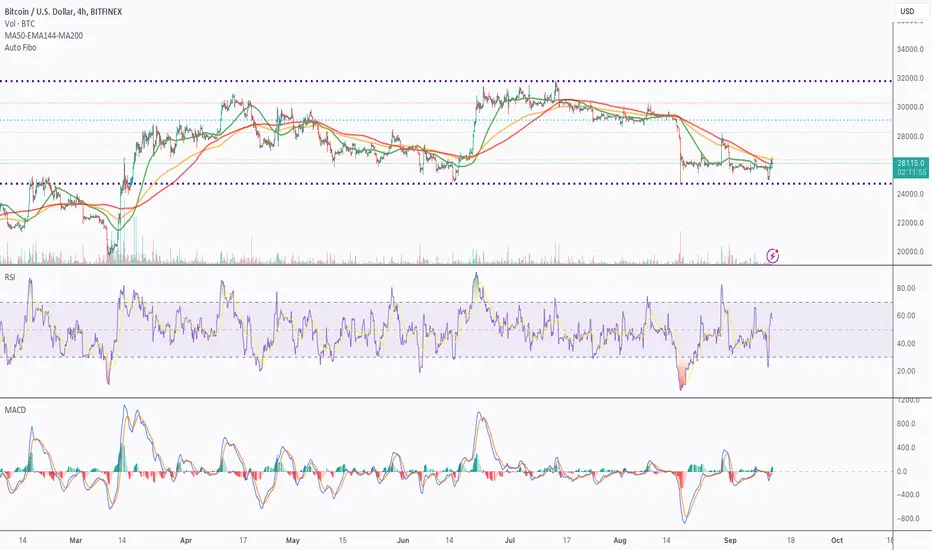Click the Sep label on time axis
932x550 pixels.
tap(730, 540)
